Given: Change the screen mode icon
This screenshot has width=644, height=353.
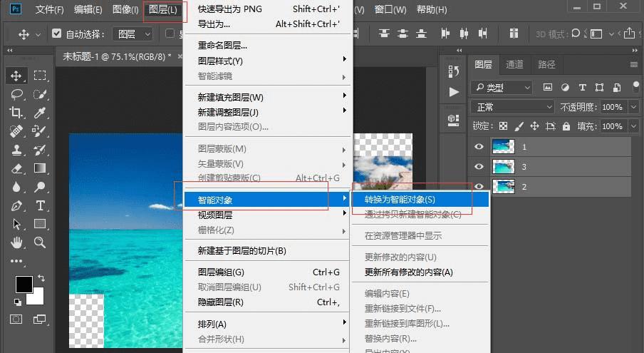Looking at the screenshot, I should (x=39, y=319).
